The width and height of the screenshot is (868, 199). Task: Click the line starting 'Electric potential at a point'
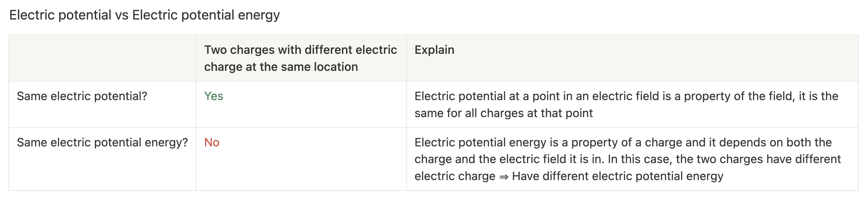tap(626, 96)
